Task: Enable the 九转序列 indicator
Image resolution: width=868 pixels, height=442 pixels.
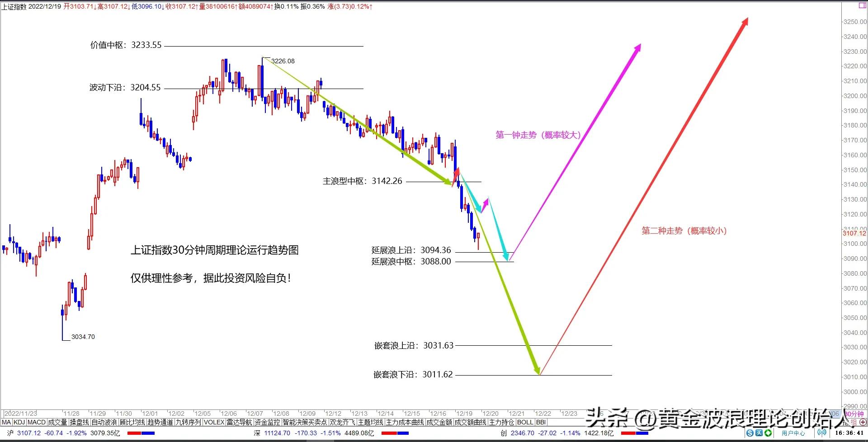Action: click(189, 422)
